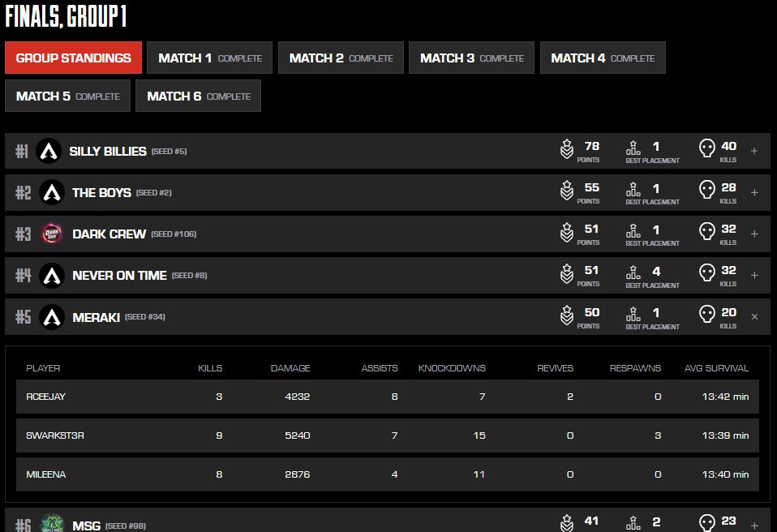Click MSG best placement podium icon
The width and height of the screenshot is (777, 532).
[633, 522]
